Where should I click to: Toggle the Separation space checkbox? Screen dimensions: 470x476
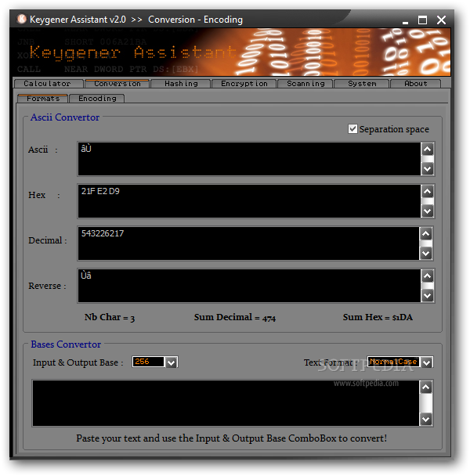pos(352,128)
